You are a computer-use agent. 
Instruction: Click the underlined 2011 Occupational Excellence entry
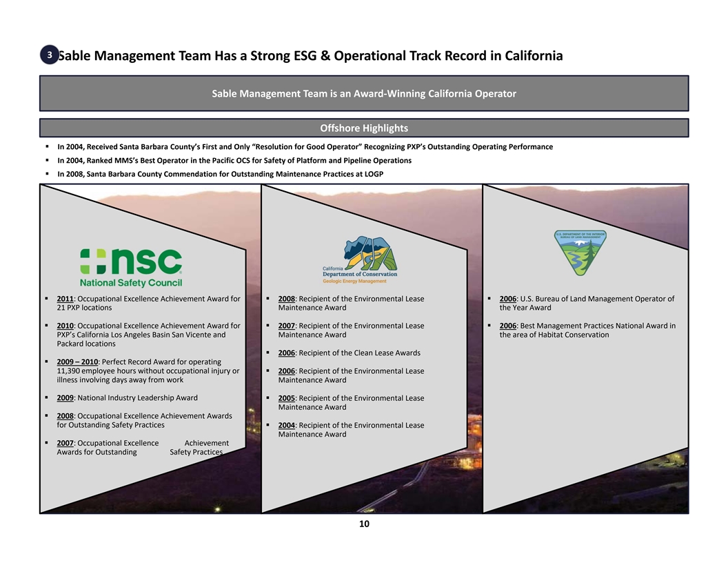pyautogui.click(x=148, y=303)
